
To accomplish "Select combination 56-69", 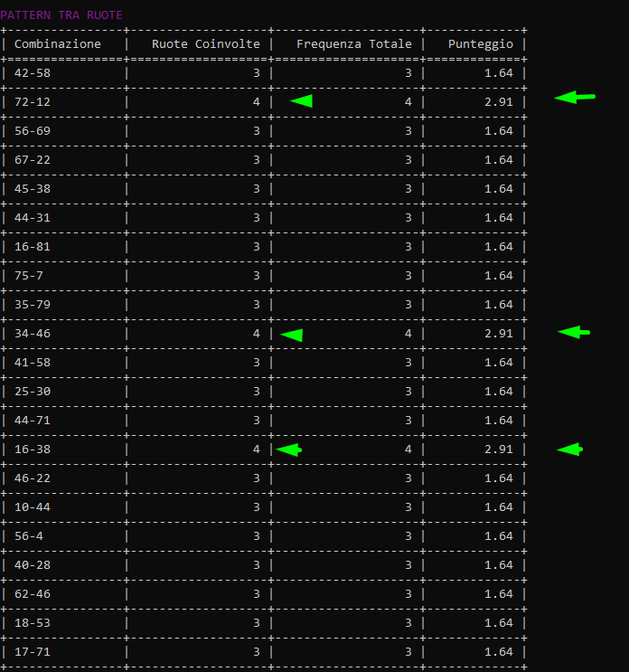I will [33, 131].
